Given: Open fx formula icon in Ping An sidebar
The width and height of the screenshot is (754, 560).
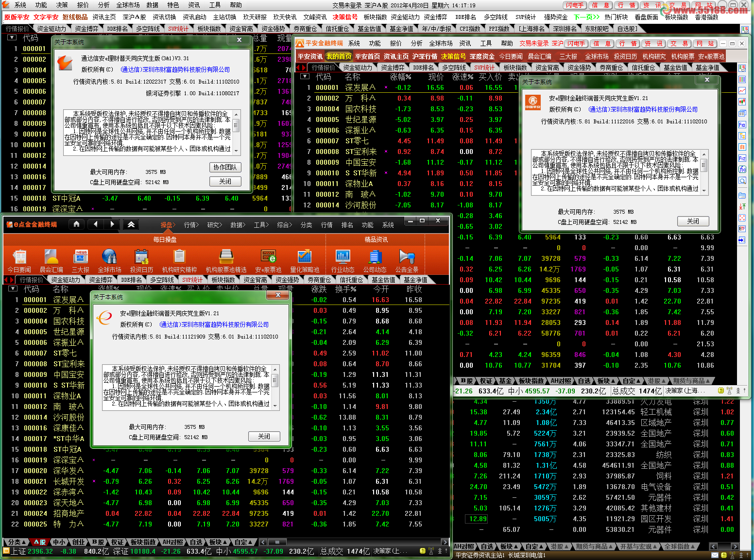Looking at the screenshot, I should pos(742,170).
